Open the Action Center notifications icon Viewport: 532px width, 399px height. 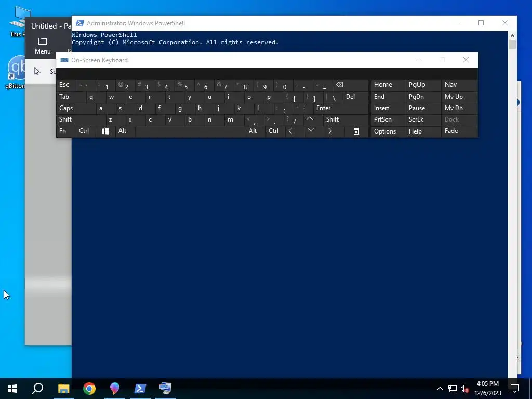click(x=515, y=389)
